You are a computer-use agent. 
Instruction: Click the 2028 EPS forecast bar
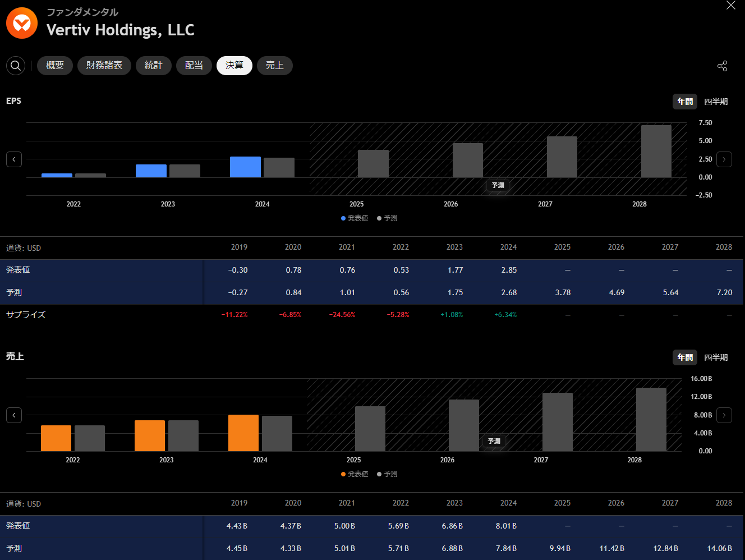(x=656, y=152)
